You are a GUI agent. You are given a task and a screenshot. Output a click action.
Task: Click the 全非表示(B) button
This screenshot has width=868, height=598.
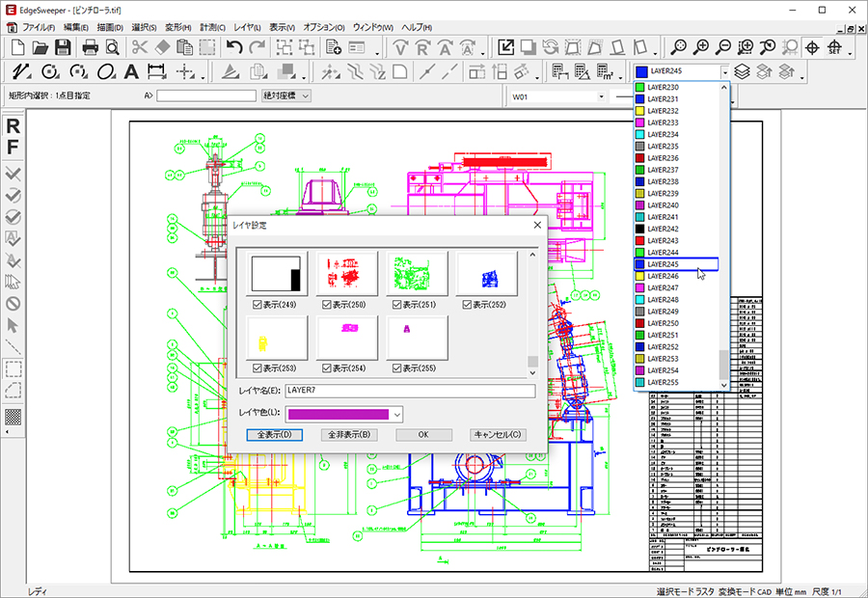pyautogui.click(x=348, y=435)
